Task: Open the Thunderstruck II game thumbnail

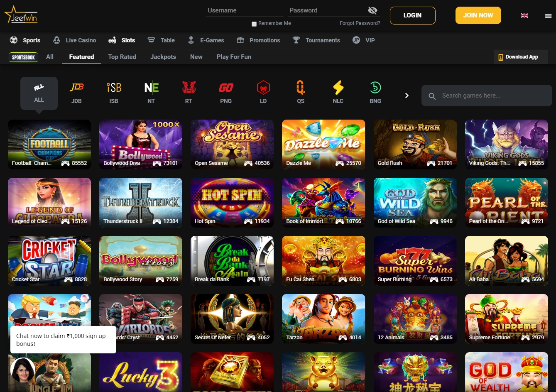Action: [141, 203]
